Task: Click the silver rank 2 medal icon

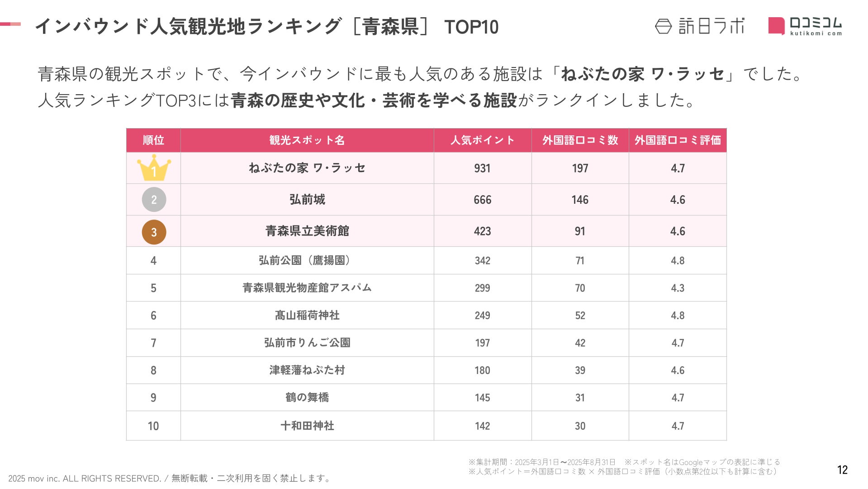Action: point(154,200)
